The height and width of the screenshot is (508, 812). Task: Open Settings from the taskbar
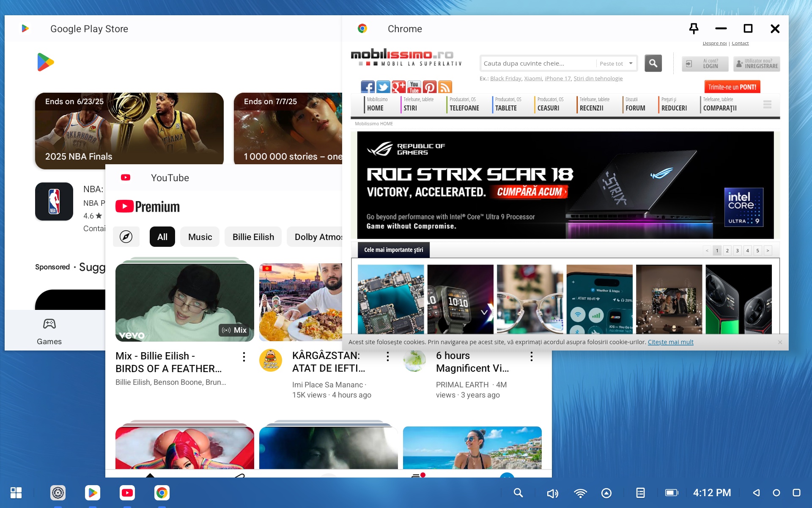(x=58, y=493)
